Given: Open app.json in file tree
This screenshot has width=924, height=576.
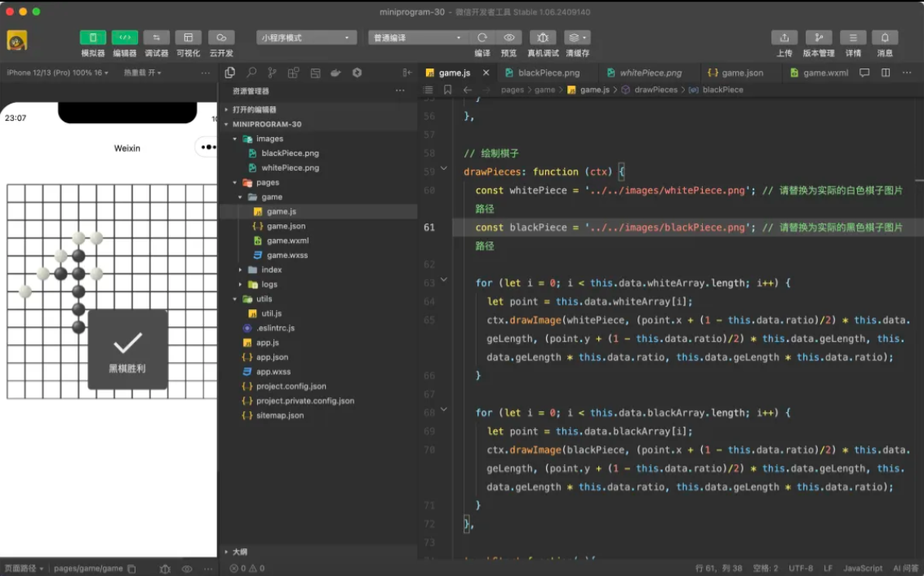Looking at the screenshot, I should point(272,357).
